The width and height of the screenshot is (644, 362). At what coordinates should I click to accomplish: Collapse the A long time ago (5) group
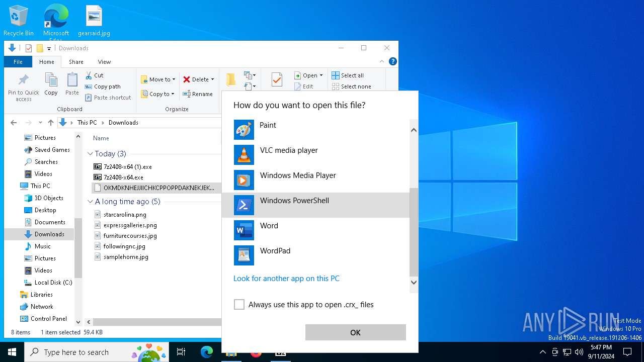(90, 202)
